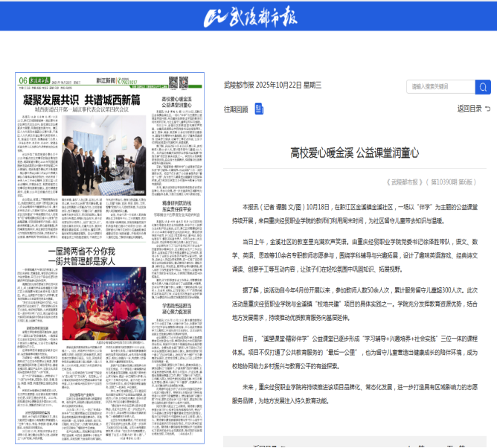Click the green 06 page number

click(x=24, y=80)
